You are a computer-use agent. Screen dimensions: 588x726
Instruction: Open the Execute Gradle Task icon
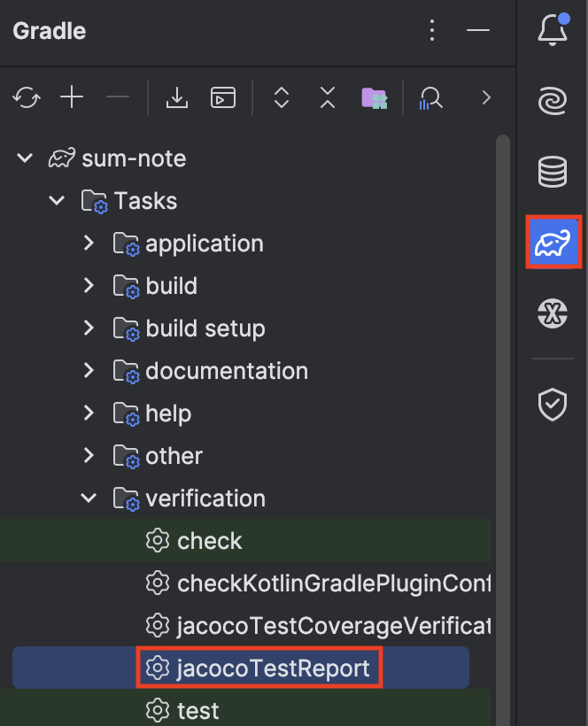pos(223,97)
